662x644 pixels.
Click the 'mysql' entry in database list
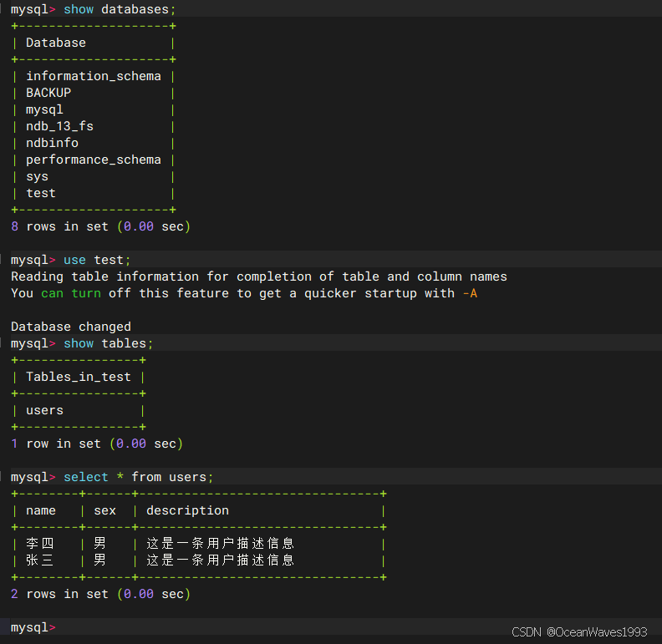click(x=44, y=109)
